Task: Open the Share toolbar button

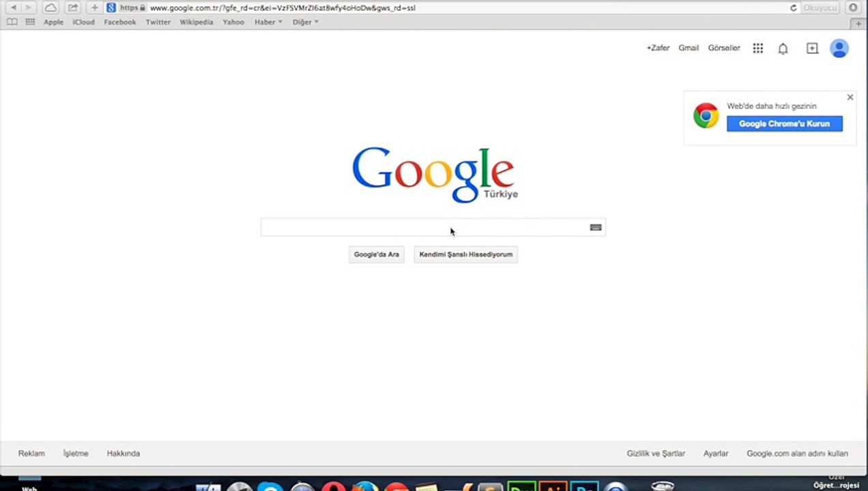Action: pos(72,8)
